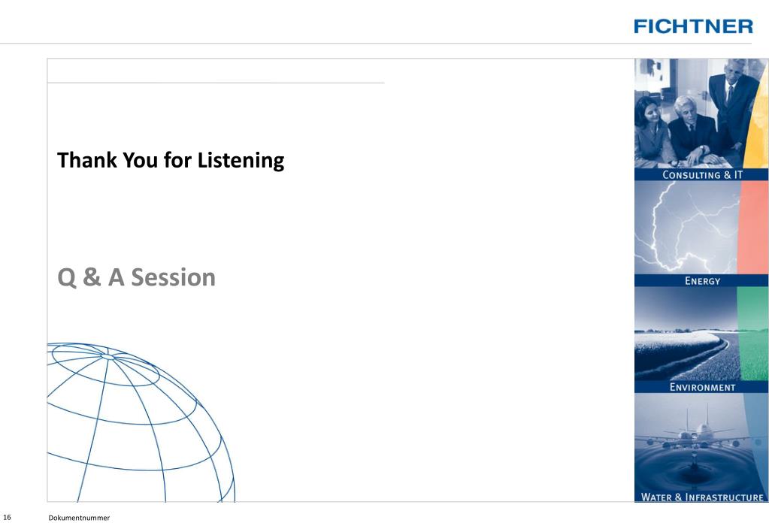Image resolution: width=769 pixels, height=532 pixels.
Task: Click the yellow color strip beside meeting photo
Action: [x=758, y=118]
